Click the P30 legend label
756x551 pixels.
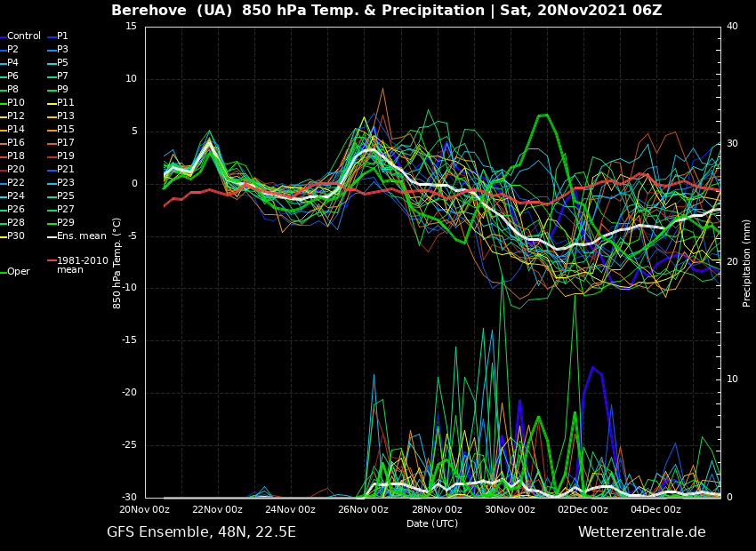tap(16, 236)
